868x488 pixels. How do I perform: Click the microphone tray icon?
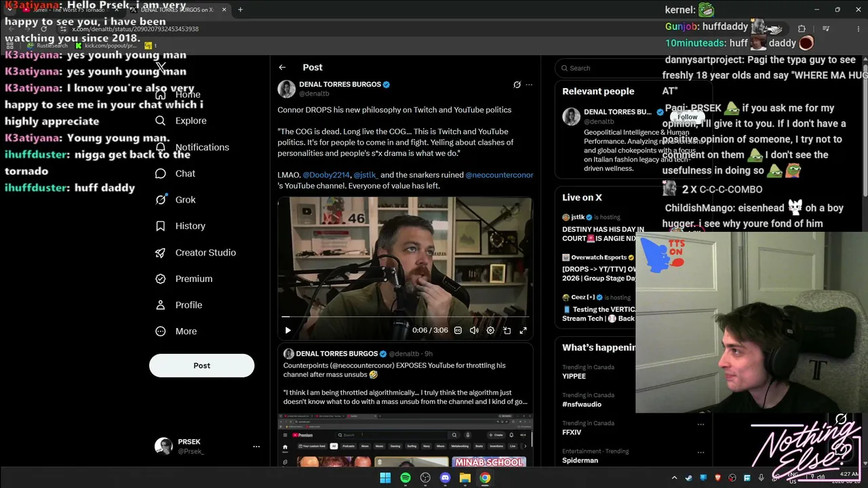tap(762, 478)
